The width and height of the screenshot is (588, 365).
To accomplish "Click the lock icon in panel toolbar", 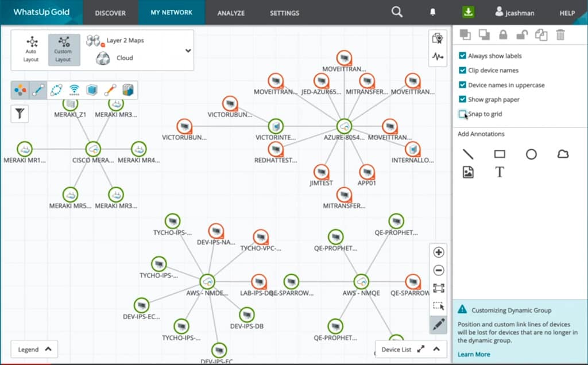I will pos(503,35).
